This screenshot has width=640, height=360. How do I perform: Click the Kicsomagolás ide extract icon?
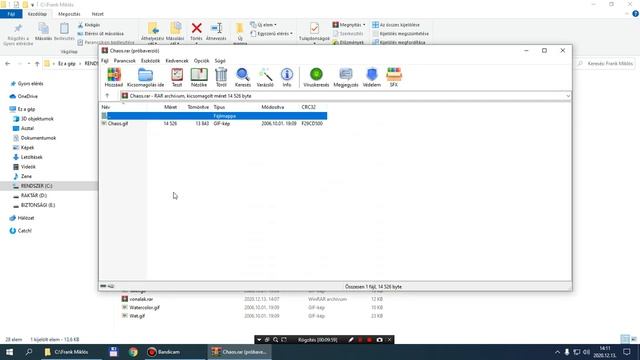[x=145, y=77]
